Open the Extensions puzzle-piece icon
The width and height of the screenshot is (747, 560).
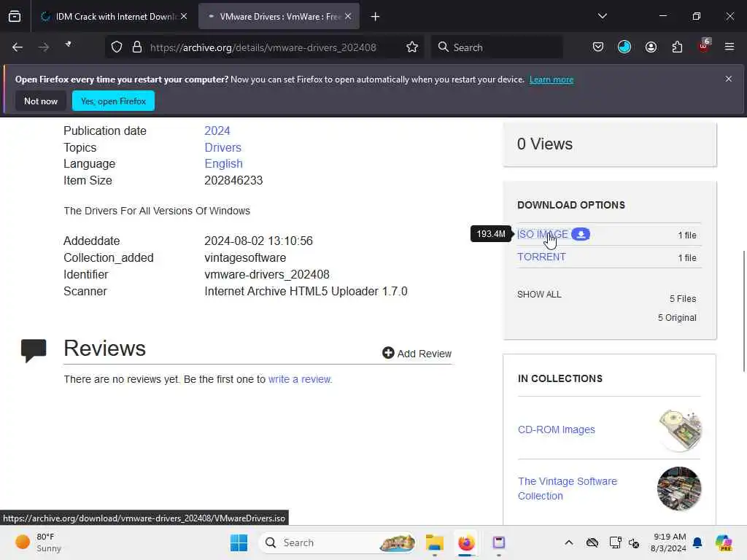tap(677, 47)
